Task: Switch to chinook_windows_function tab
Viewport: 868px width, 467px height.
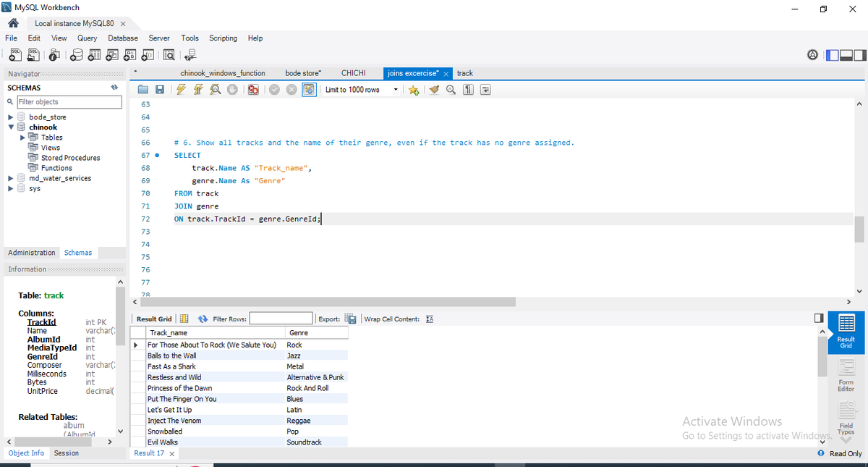Action: pyautogui.click(x=222, y=73)
